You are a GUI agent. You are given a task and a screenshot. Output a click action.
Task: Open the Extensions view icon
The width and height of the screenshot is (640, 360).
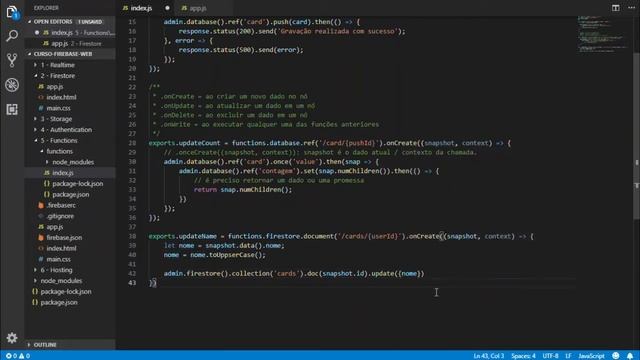(12, 109)
